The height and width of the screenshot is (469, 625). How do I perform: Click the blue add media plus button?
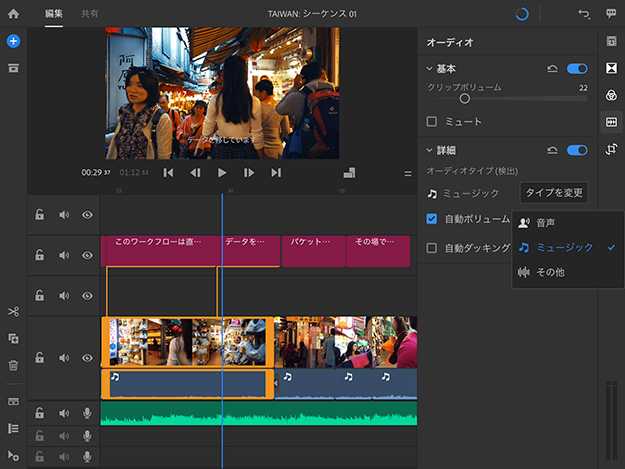coord(13,41)
